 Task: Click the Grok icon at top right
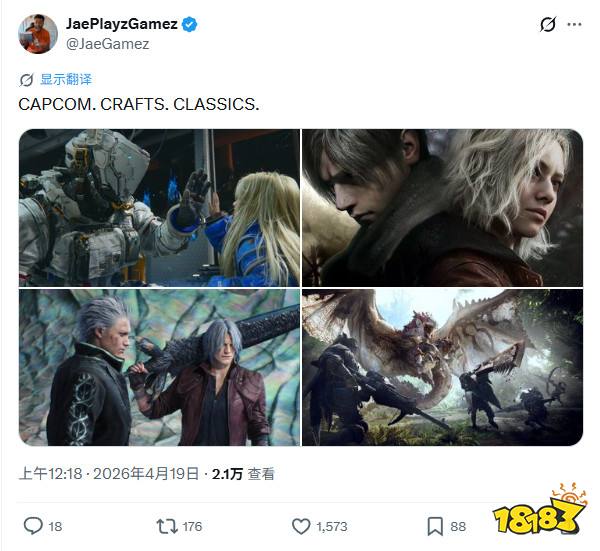point(548,25)
